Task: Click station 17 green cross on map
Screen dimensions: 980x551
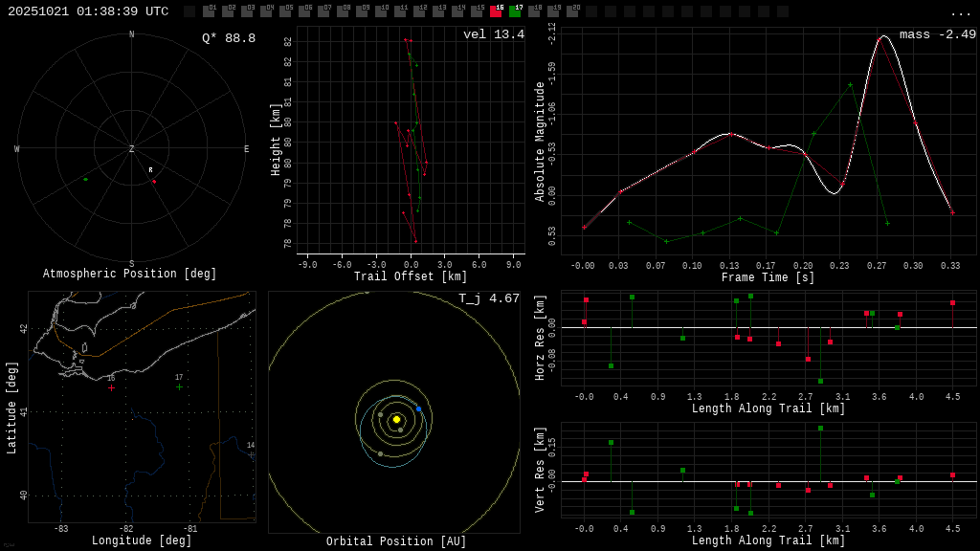Action: (179, 386)
